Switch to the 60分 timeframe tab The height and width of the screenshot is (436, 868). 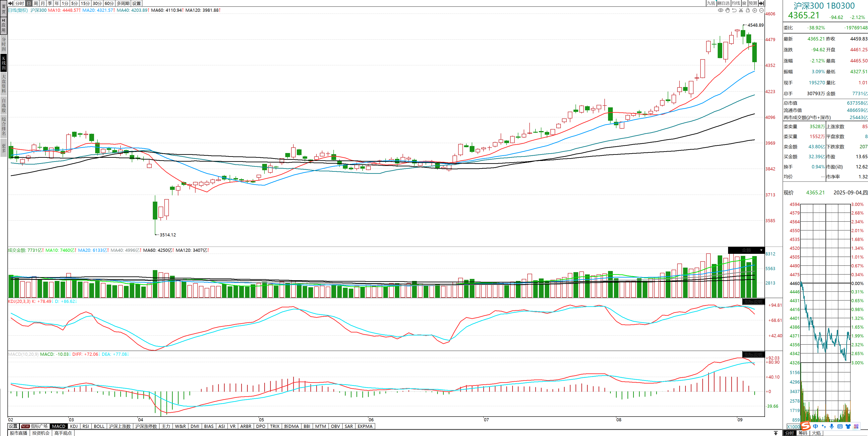(109, 3)
